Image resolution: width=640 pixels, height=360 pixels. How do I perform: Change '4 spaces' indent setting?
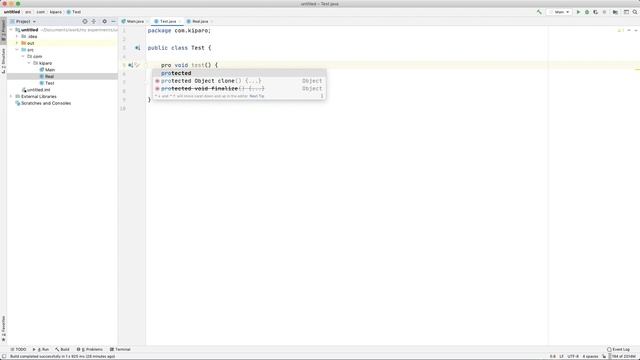(590, 356)
